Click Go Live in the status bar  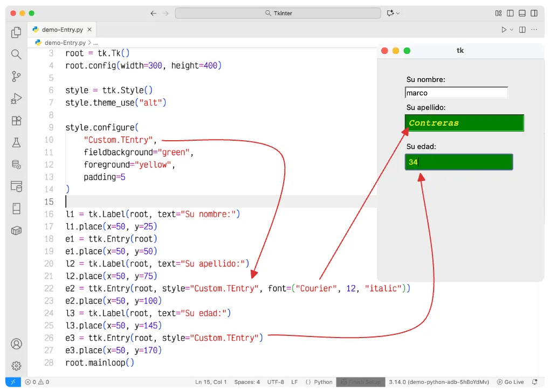tap(510, 382)
